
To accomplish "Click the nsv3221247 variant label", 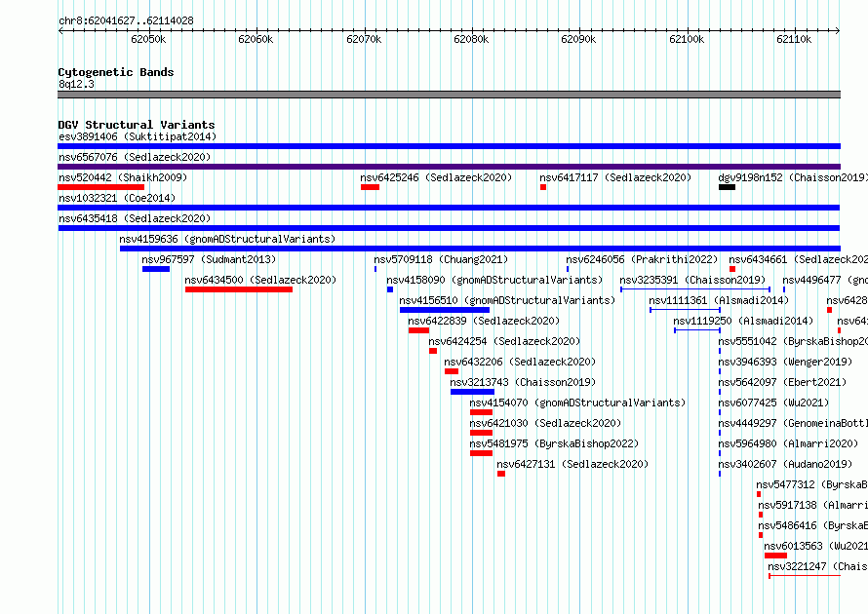I will point(817,566).
